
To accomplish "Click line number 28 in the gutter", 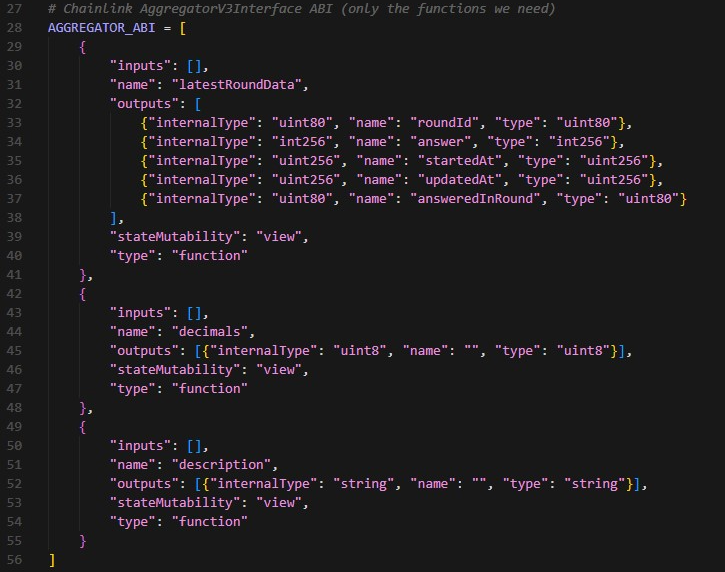I will click(x=14, y=28).
